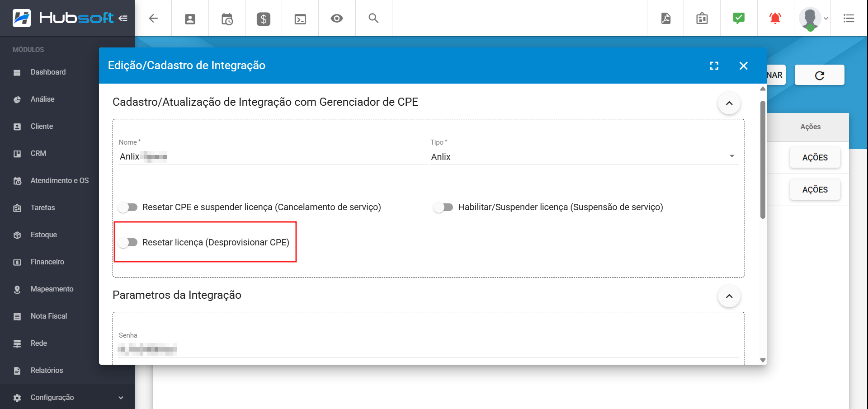Open the search magnifier icon
This screenshot has width=868, height=409.
point(373,18)
